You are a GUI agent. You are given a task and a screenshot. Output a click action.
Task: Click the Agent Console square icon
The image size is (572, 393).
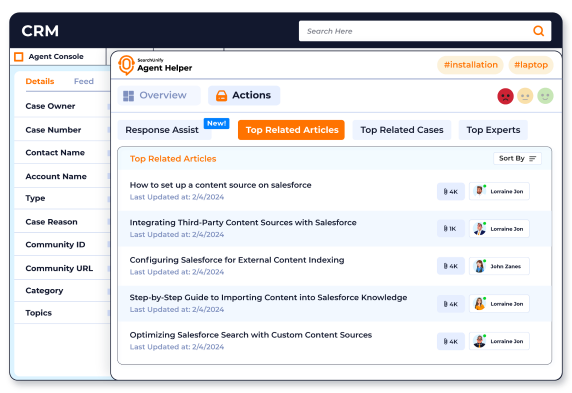click(19, 57)
